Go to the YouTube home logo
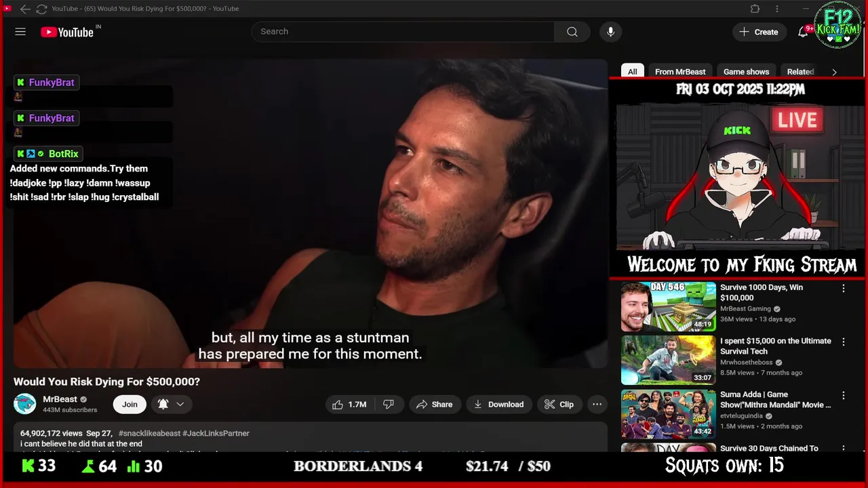Viewport: 868px width, 488px height. 66,32
